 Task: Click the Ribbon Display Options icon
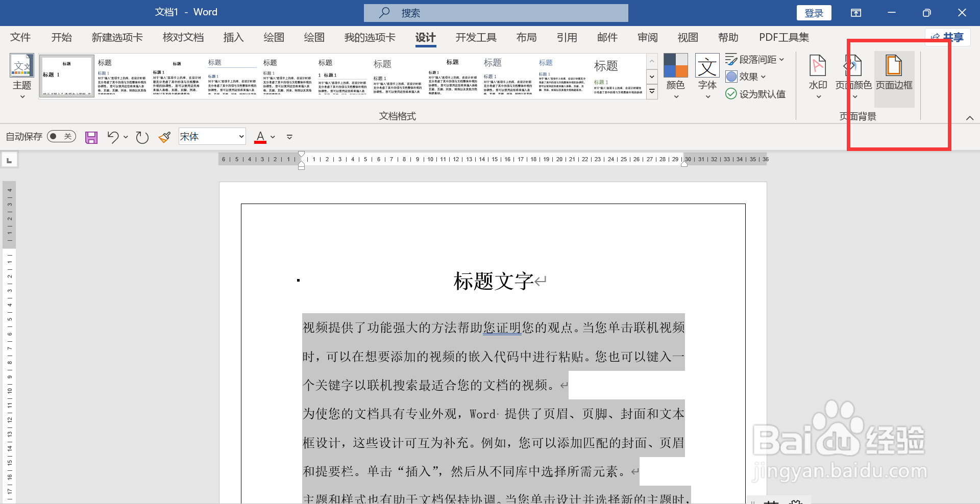coord(856,13)
